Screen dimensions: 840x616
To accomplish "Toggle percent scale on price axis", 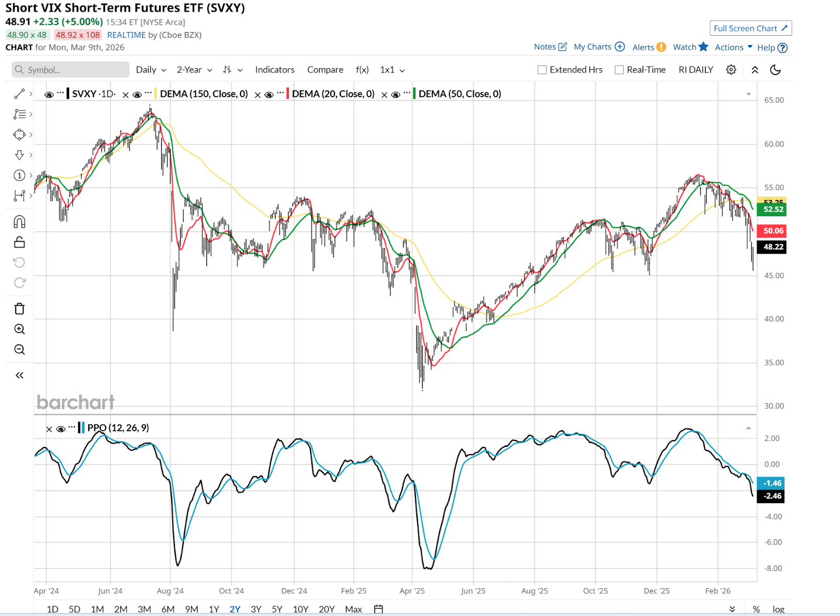I will (x=756, y=609).
